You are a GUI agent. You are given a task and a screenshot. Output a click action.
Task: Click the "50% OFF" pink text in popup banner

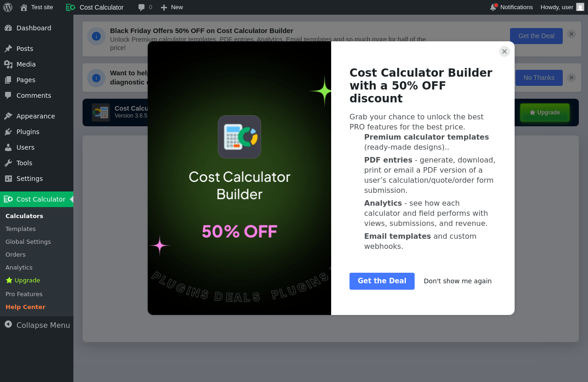coord(239,231)
